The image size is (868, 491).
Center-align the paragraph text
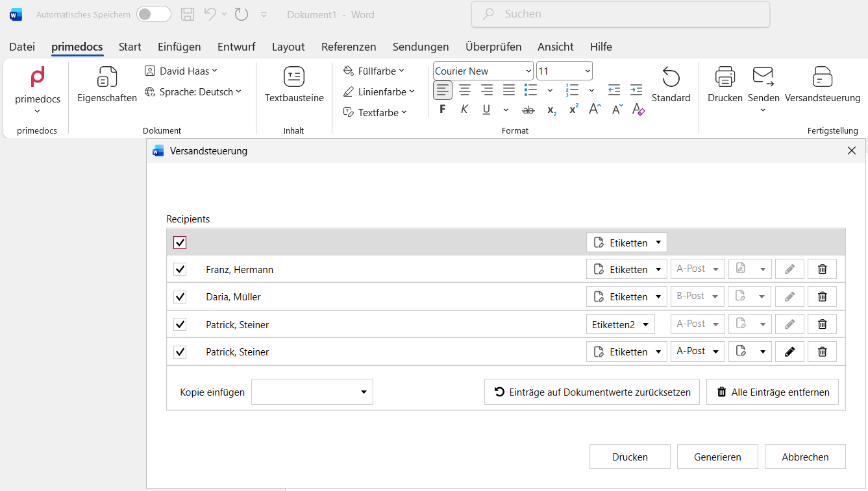(465, 90)
